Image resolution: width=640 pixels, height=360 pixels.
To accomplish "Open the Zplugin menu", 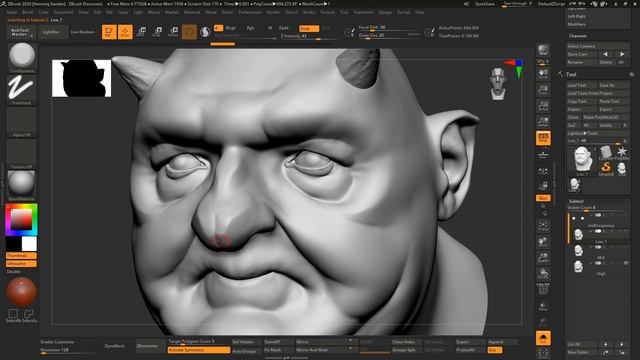I will click(385, 12).
